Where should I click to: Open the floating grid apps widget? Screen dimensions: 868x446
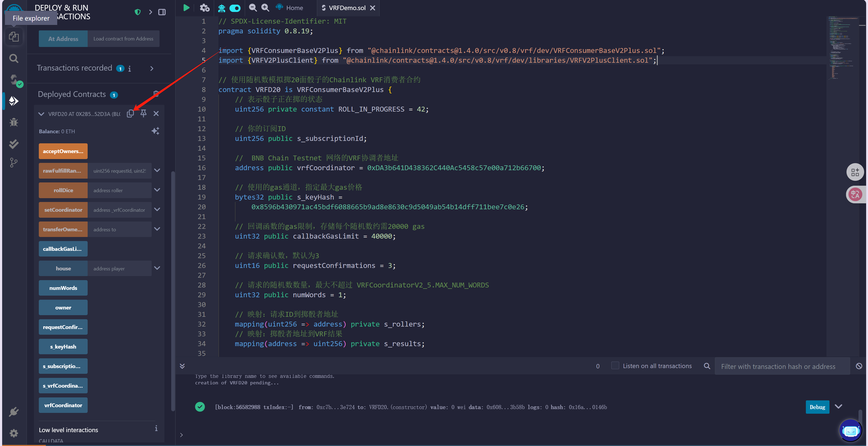[x=855, y=172]
